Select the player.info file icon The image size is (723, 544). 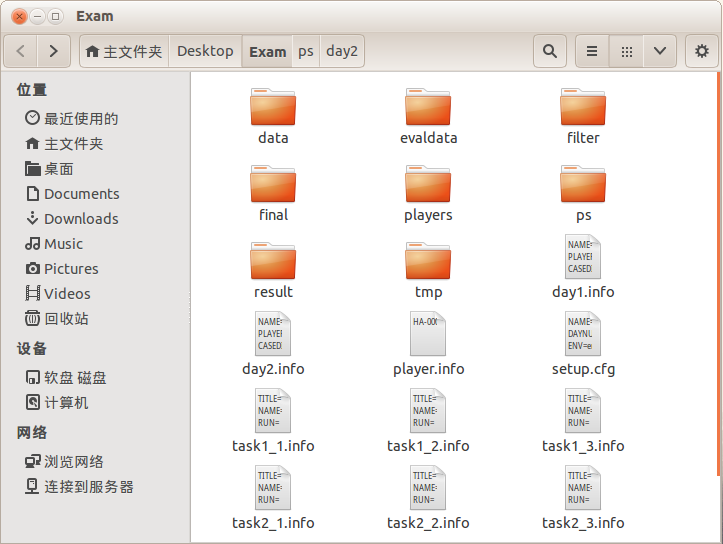[428, 335]
